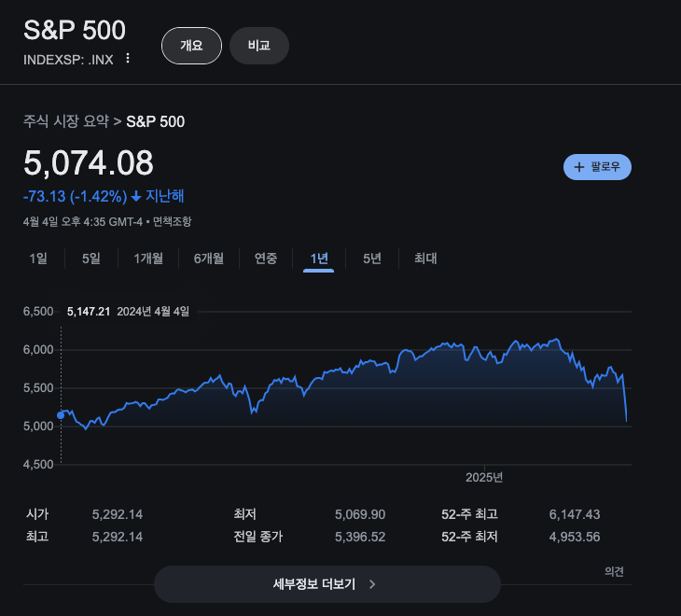The height and width of the screenshot is (616, 681).
Task: Switch to the 비교 tab
Action: point(258,46)
